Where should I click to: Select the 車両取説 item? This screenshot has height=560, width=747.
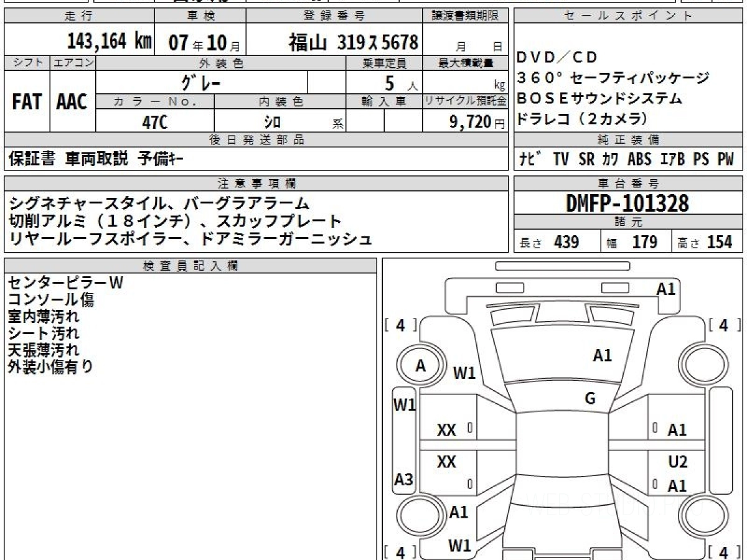[x=96, y=159]
